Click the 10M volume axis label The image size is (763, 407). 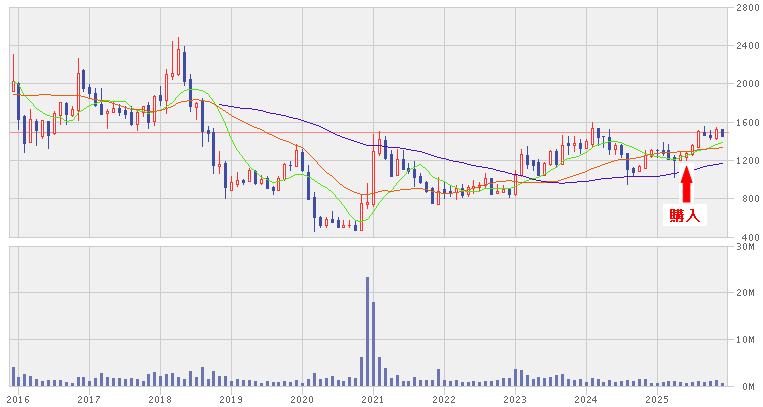(745, 340)
